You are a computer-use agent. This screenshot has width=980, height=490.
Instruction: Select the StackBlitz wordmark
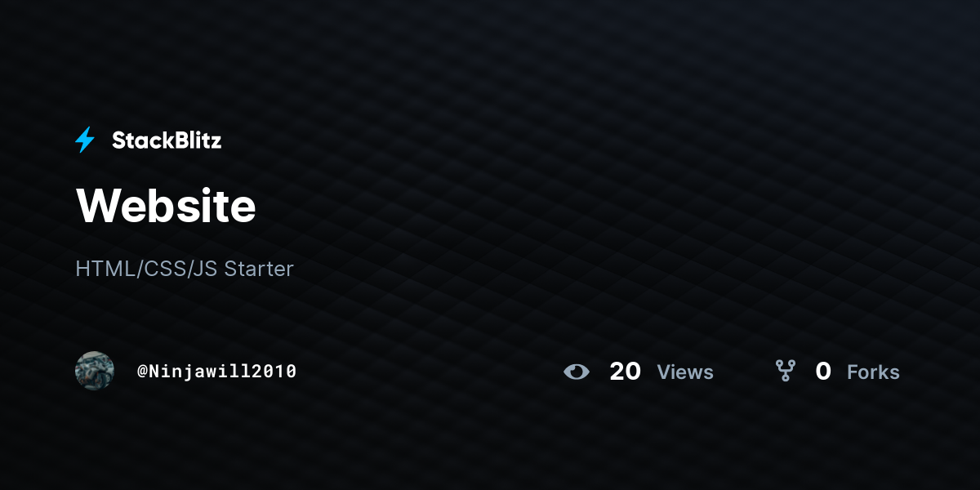point(167,140)
